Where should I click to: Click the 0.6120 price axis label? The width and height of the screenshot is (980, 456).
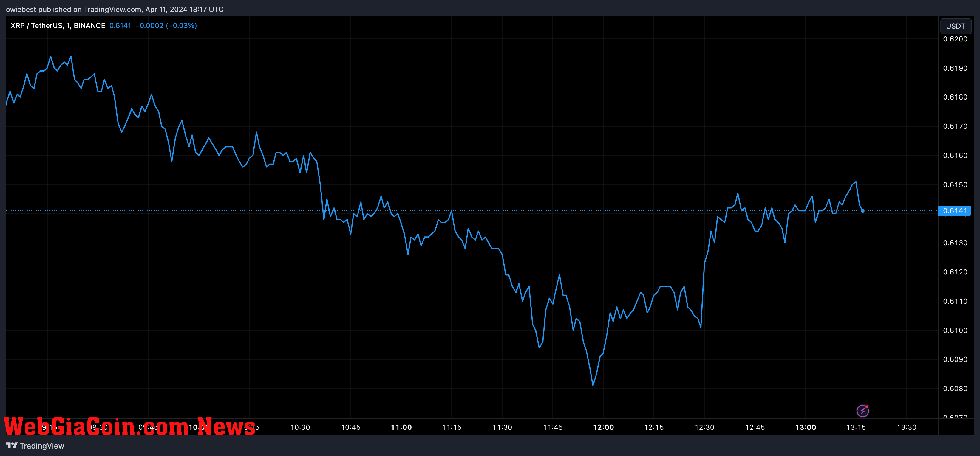click(x=955, y=272)
